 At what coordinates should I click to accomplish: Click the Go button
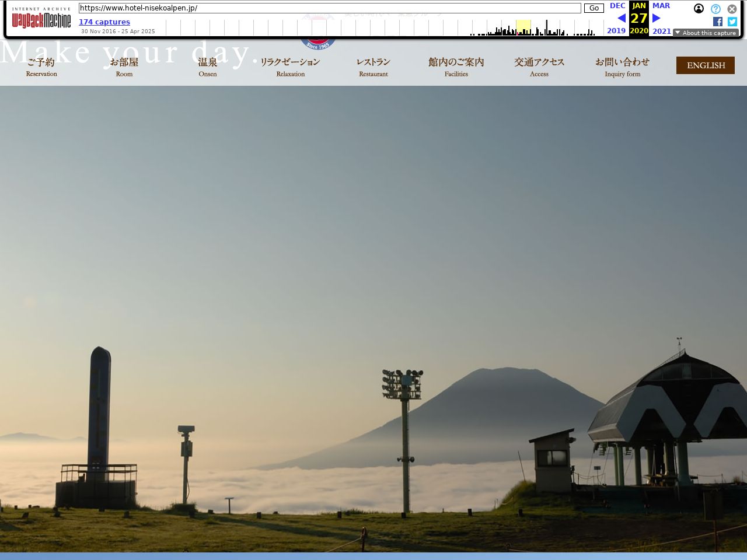[594, 8]
